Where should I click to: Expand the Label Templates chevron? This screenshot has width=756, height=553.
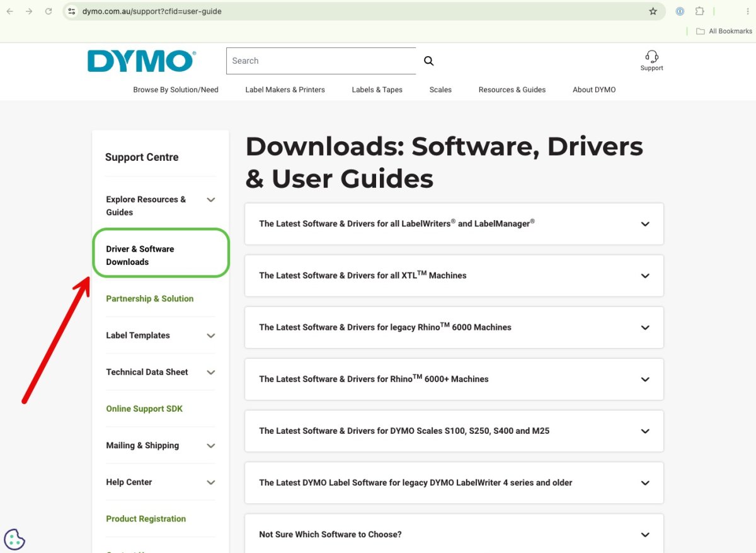click(211, 336)
